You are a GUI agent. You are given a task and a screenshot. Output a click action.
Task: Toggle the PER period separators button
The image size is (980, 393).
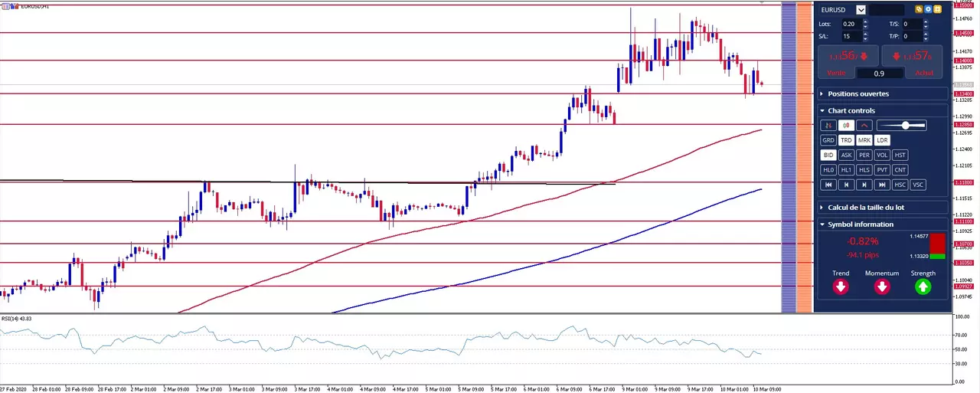tap(864, 155)
